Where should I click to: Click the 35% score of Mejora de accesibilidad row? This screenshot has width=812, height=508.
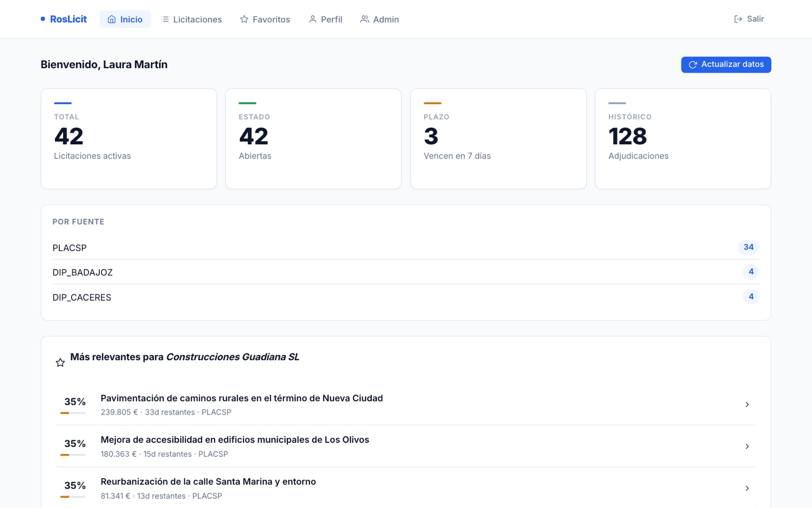(x=75, y=444)
